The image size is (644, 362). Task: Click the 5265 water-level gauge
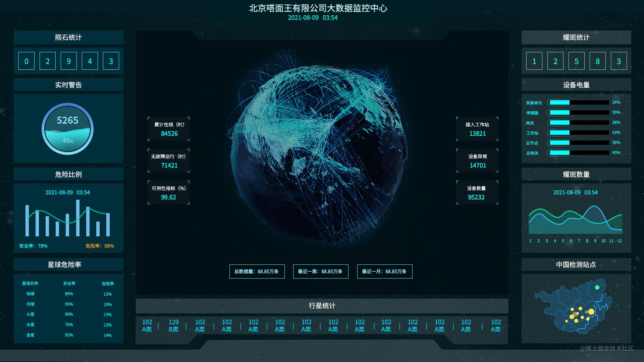click(67, 129)
